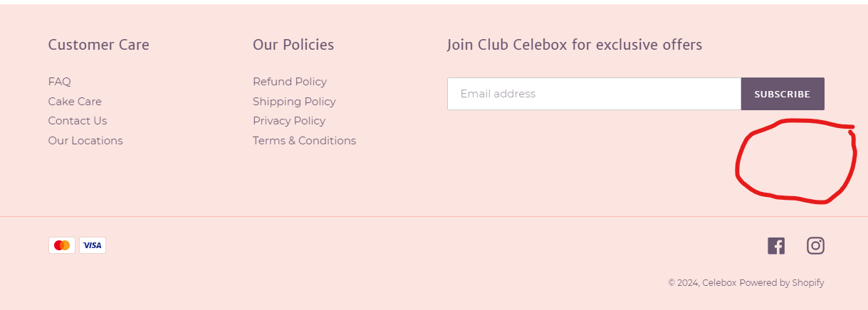Open the Facebook page icon
Screen dimensions: 868x310
776,246
